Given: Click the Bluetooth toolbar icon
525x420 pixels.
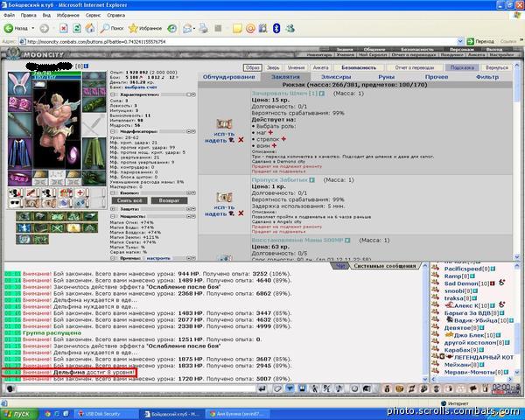Looking at the screenshot, I should (x=276, y=29).
